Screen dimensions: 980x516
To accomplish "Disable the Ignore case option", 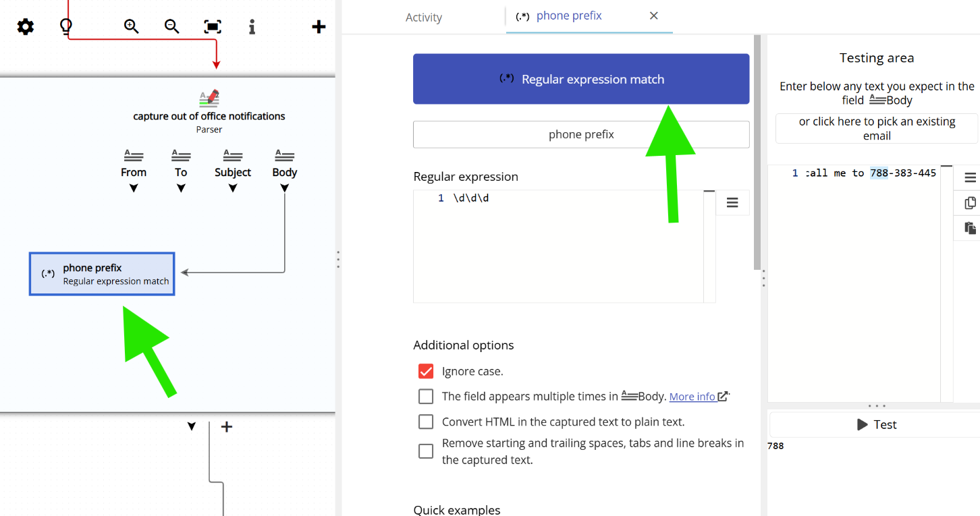I will pos(426,371).
